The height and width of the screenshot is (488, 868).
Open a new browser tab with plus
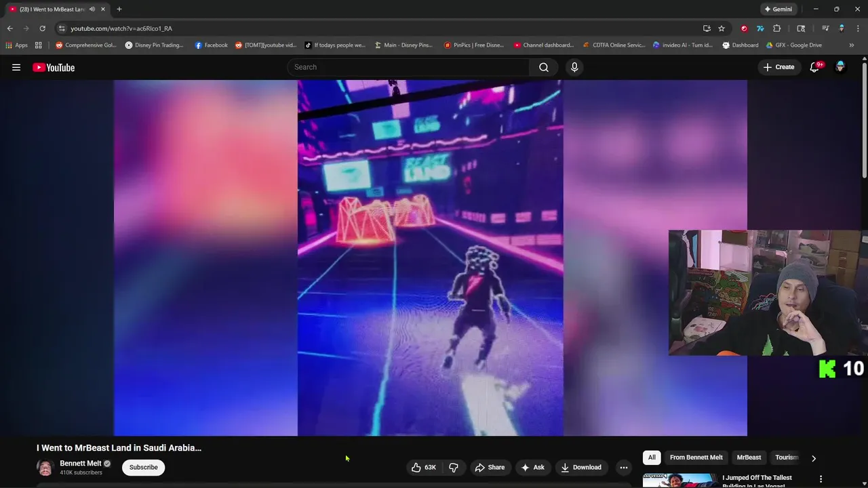tap(119, 9)
